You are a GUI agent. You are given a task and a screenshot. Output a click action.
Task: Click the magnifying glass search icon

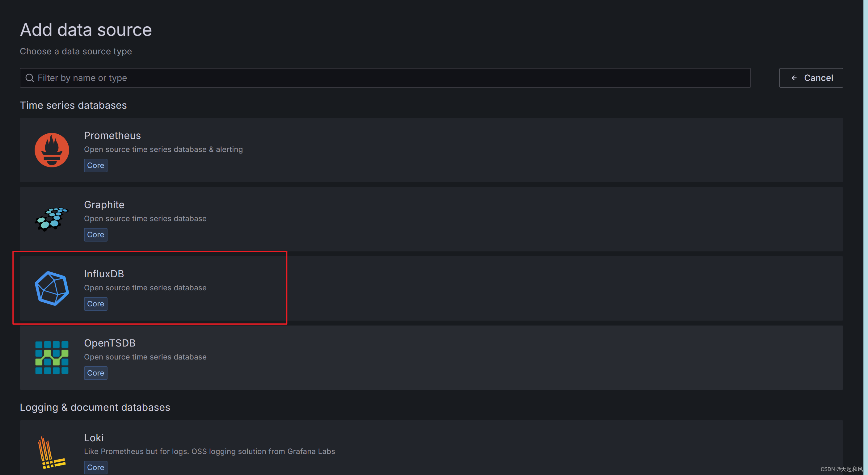(x=30, y=78)
